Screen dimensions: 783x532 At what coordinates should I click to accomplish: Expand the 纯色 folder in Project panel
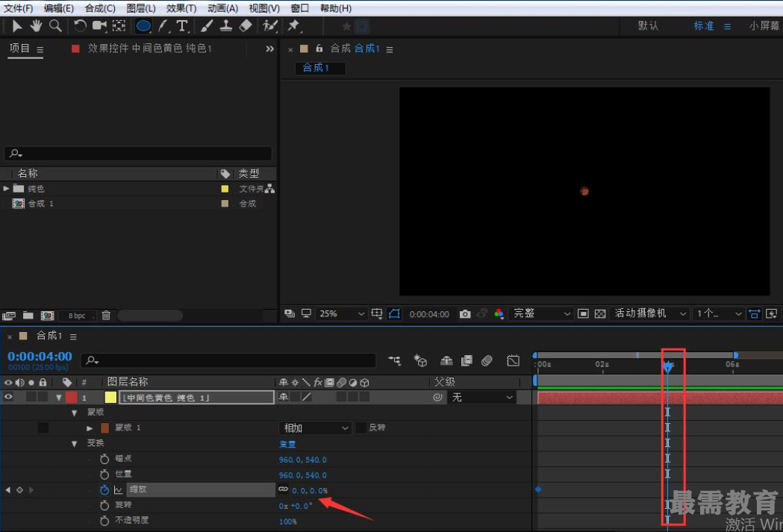[x=6, y=188]
